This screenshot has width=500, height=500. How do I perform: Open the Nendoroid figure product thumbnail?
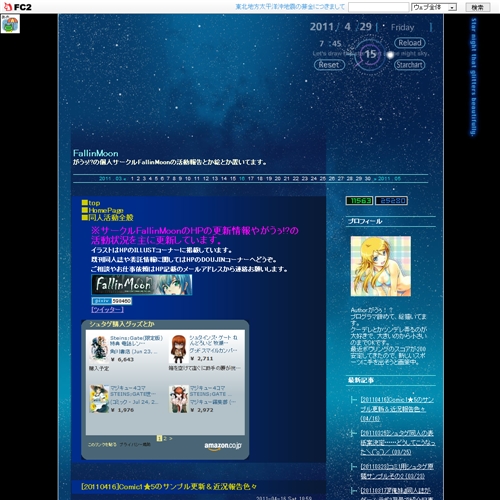[x=179, y=349]
